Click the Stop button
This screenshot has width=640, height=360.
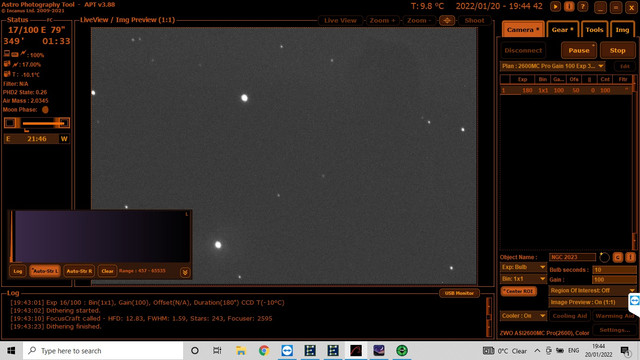pyautogui.click(x=617, y=51)
